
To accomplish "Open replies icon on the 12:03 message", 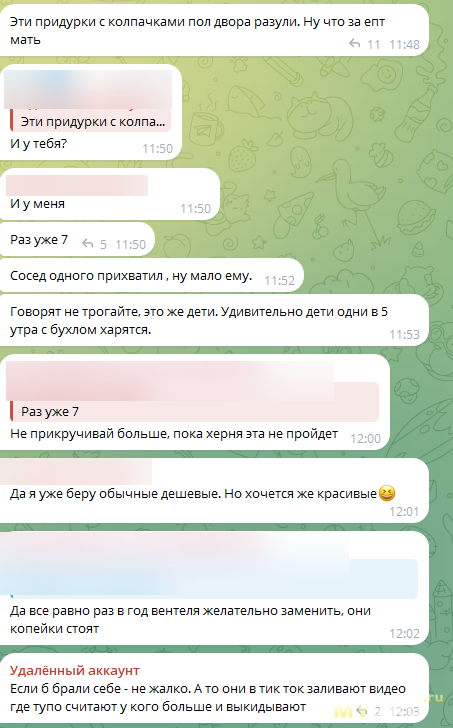I will [362, 711].
